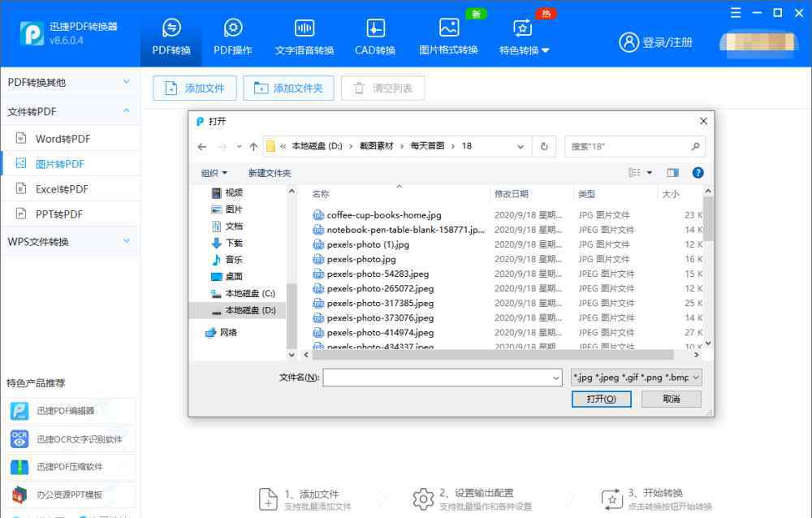Select PPT转PDF in sidebar
Screen dimensions: 812x518
click(x=71, y=214)
